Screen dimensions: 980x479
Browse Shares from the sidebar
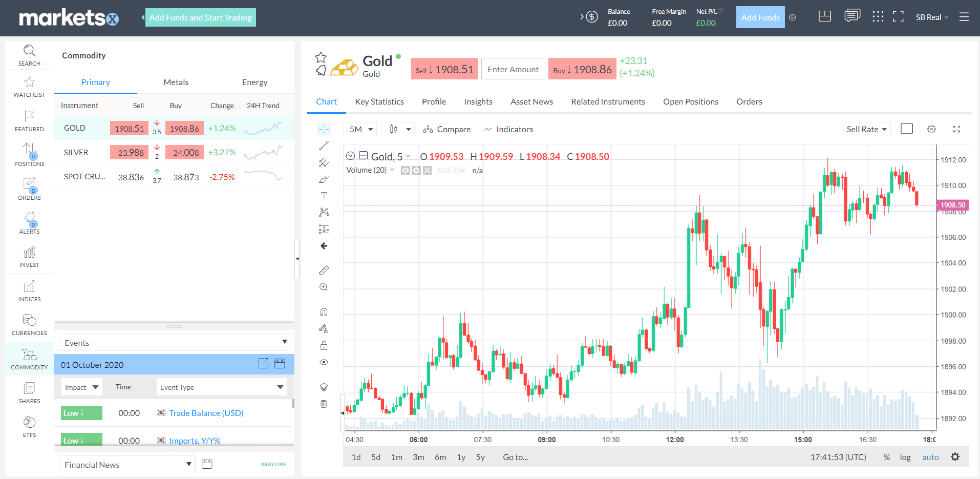(x=29, y=393)
